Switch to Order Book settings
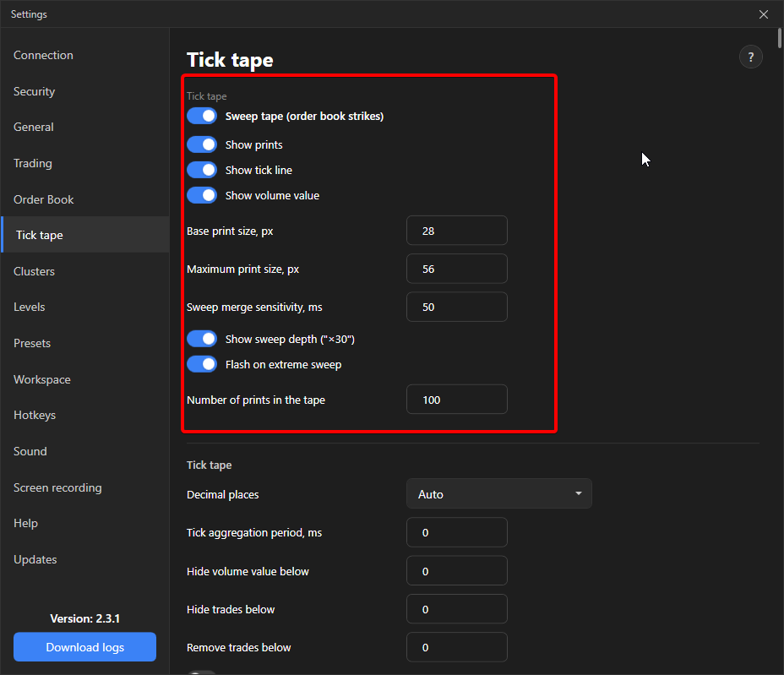 pos(85,199)
